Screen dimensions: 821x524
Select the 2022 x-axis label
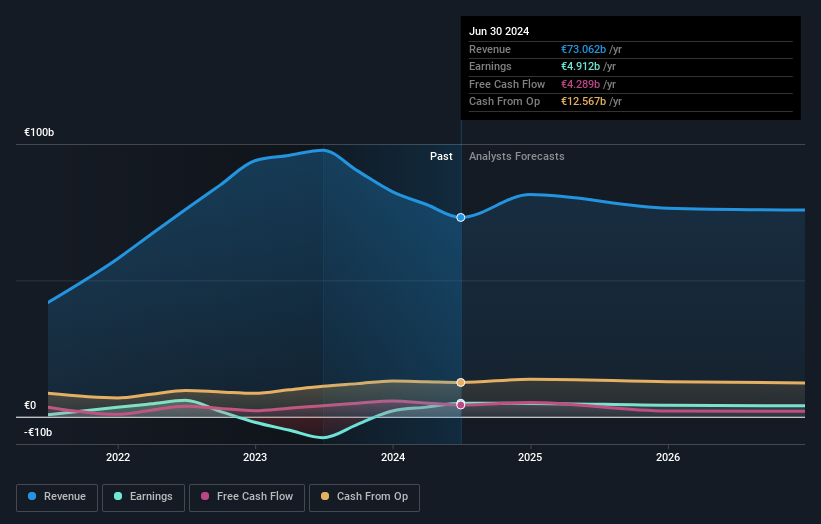click(x=118, y=457)
